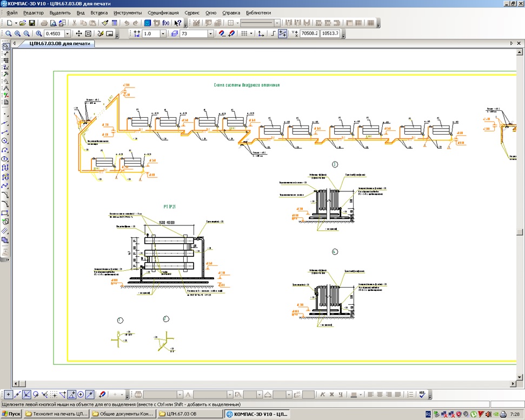This screenshot has height=420, width=525.
Task: Expand the zoom scale 0.4503 dropdown
Action: coord(68,34)
